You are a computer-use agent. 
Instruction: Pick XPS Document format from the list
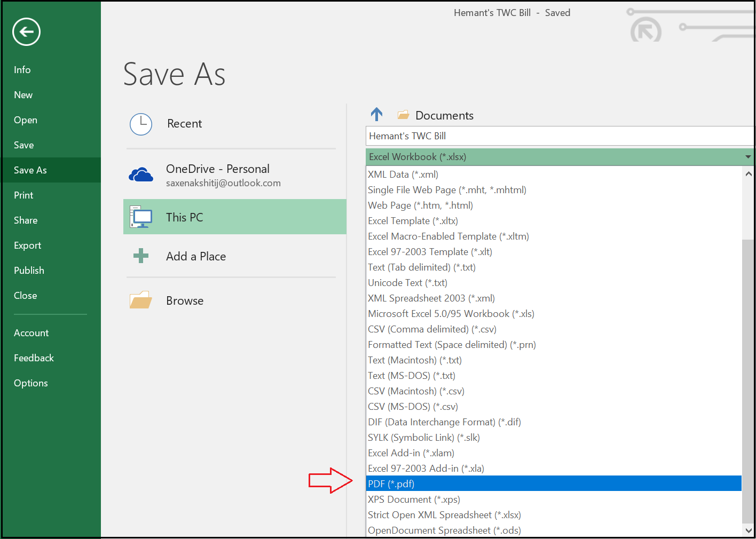point(413,499)
